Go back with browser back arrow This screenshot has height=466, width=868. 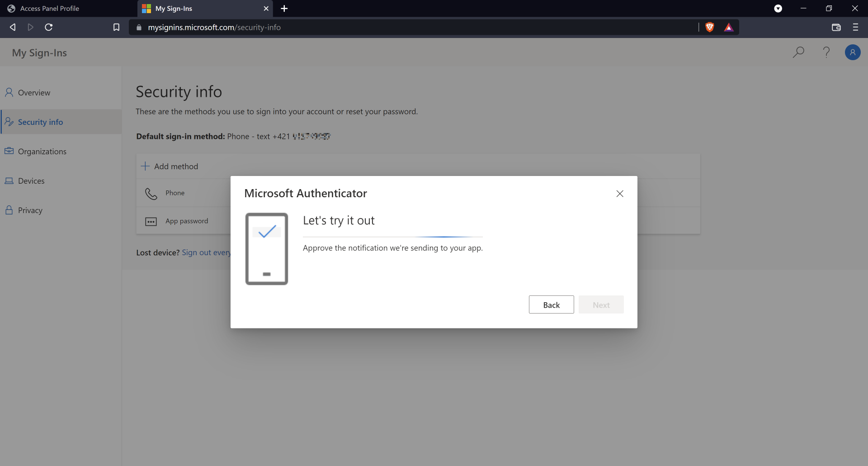click(x=13, y=27)
